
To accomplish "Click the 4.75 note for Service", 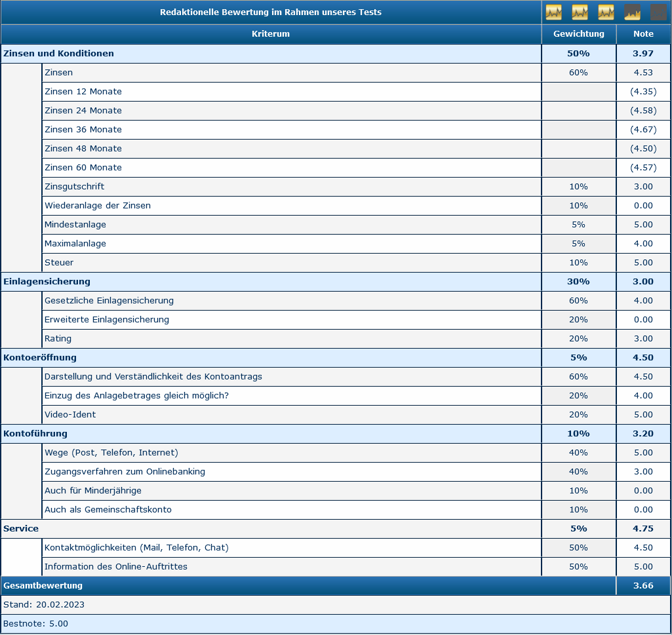I will [643, 529].
